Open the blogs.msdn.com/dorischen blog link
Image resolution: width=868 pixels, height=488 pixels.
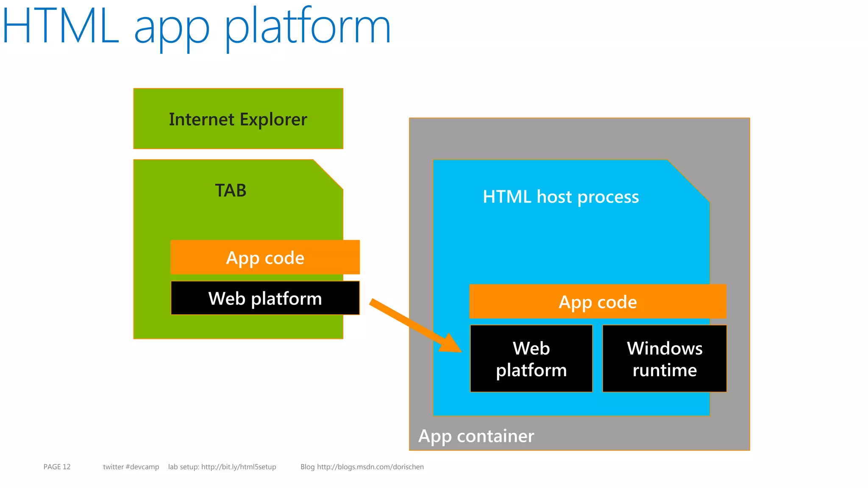370,467
